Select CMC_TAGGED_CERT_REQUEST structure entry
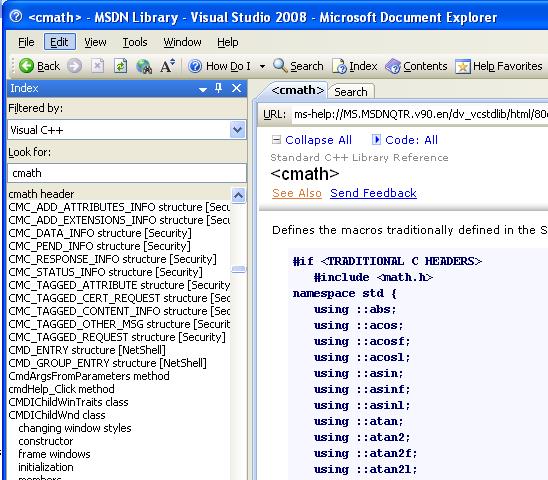This screenshot has width=548, height=480. point(119,298)
